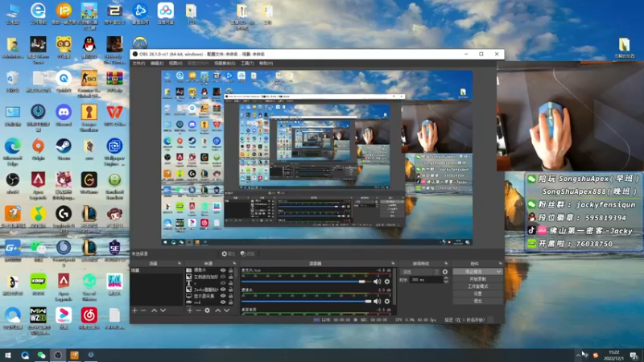Click the 设置 settings button in controls
This screenshot has height=362, width=644.
click(x=477, y=294)
